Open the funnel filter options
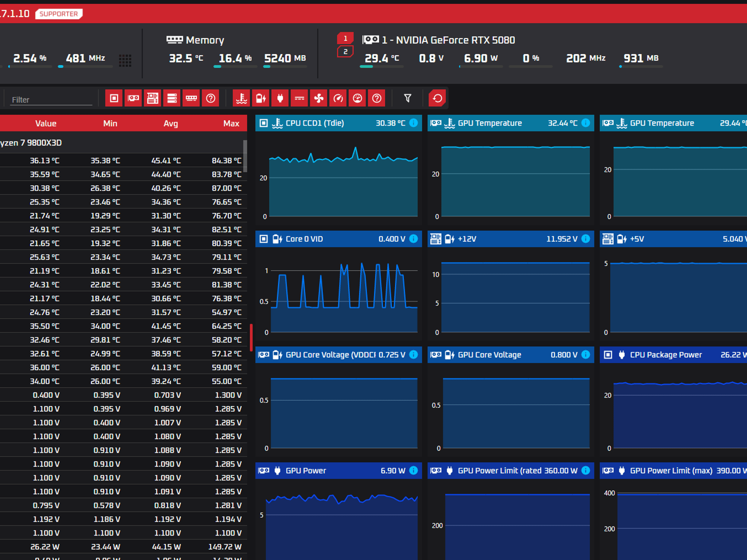This screenshot has height=560, width=747. tap(408, 98)
